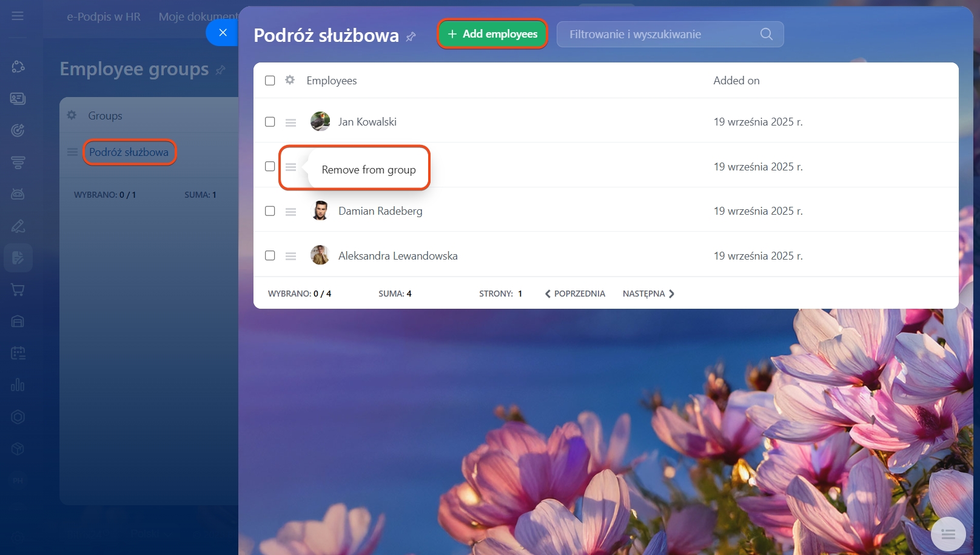Open the hamburger menu in the left sidebar
Screen dimensions: 980x555
click(18, 16)
